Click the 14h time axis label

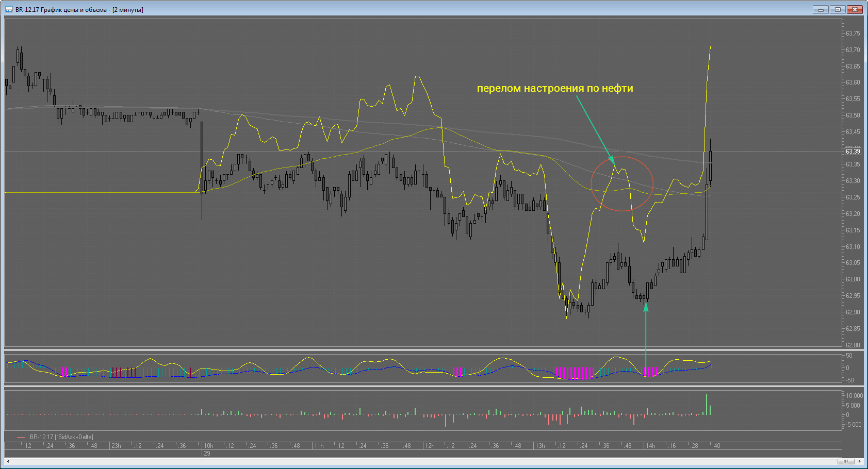pyautogui.click(x=650, y=446)
